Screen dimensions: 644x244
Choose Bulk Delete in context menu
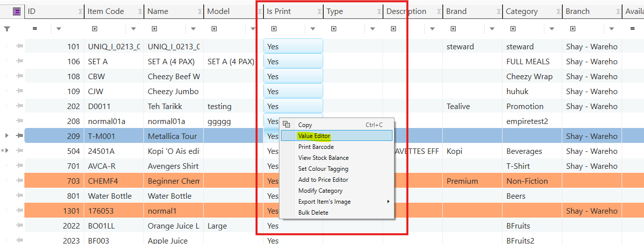click(313, 213)
